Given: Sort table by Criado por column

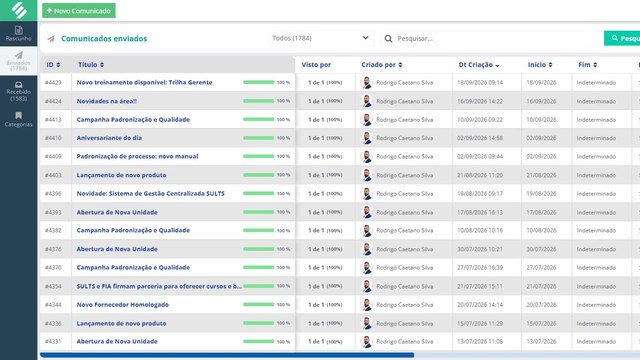Looking at the screenshot, I should pos(382,64).
